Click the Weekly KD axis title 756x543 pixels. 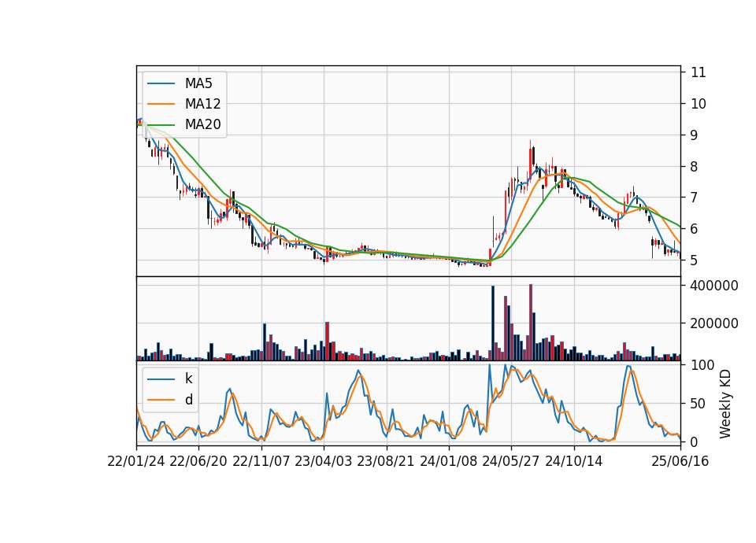coord(725,404)
